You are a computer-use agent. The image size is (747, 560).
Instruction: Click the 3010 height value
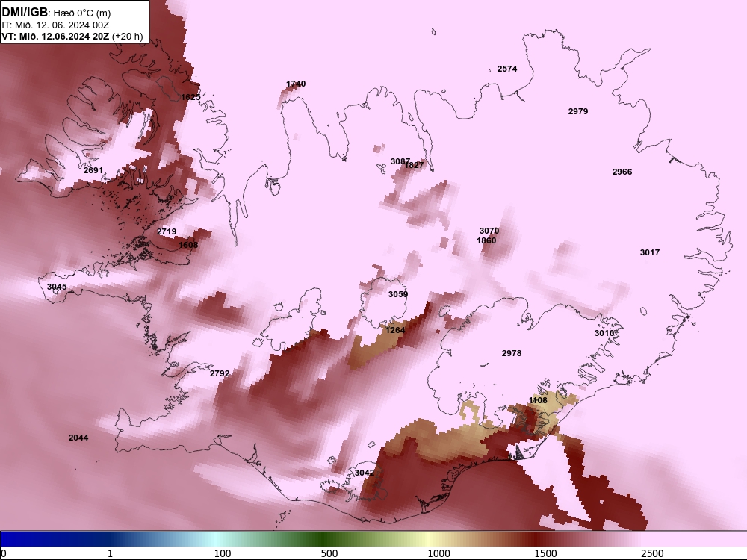[x=604, y=333]
